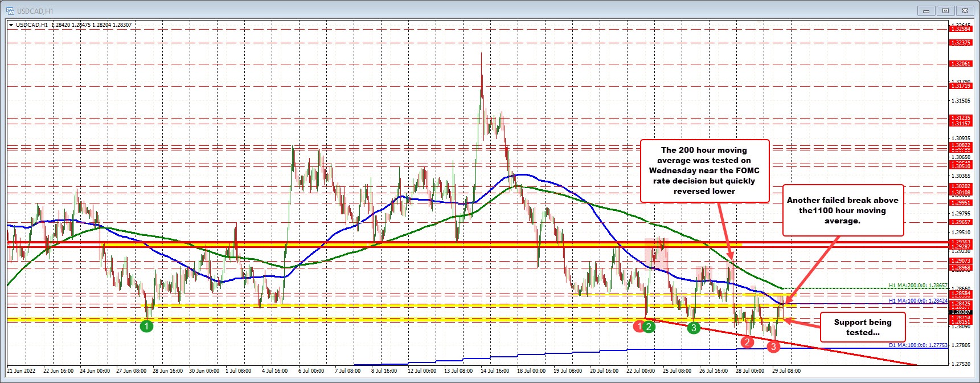Click the '14 Jul 16:00' time axis label
980x383 pixels.
tap(494, 371)
